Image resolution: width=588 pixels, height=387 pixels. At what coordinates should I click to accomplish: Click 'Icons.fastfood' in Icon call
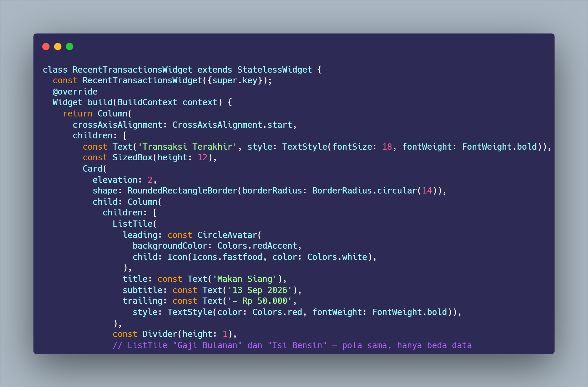(227, 257)
